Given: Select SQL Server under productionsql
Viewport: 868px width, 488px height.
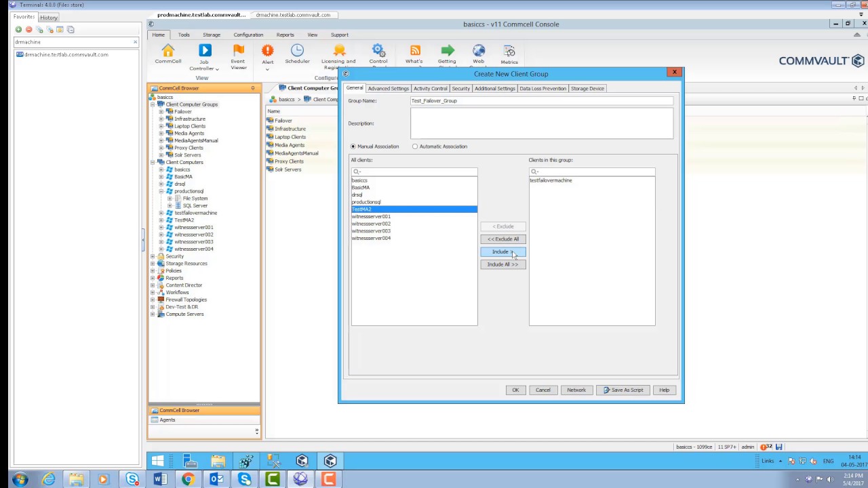Looking at the screenshot, I should tap(195, 205).
